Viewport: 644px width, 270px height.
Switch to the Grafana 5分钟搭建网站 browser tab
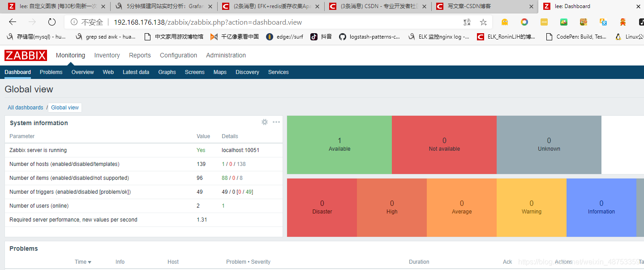(164, 6)
